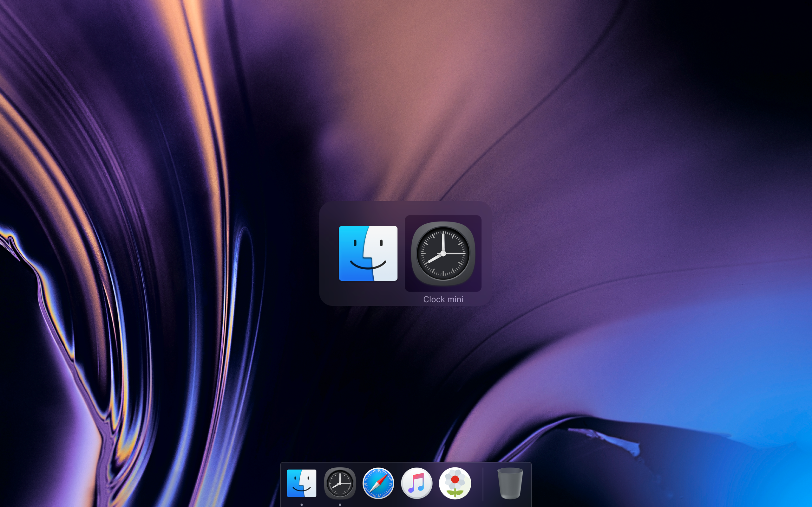Open Finder from the Dock
The width and height of the screenshot is (812, 507).
coord(301,483)
